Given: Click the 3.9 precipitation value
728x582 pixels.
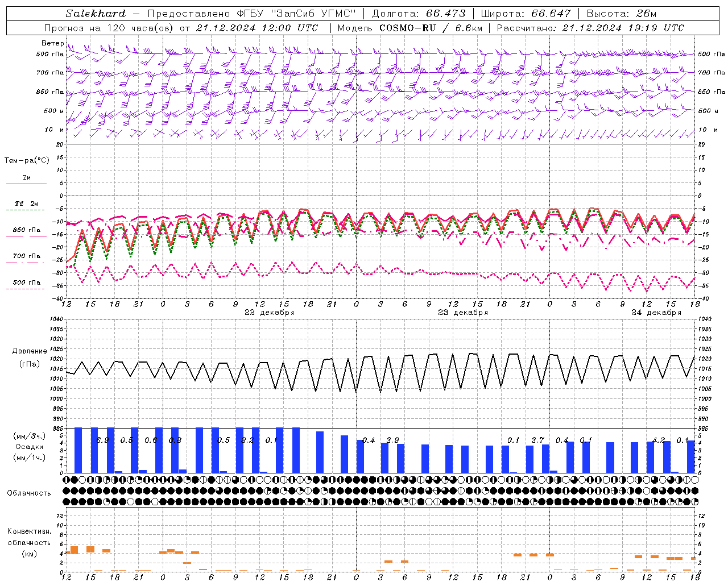Looking at the screenshot, I should pyautogui.click(x=392, y=440).
